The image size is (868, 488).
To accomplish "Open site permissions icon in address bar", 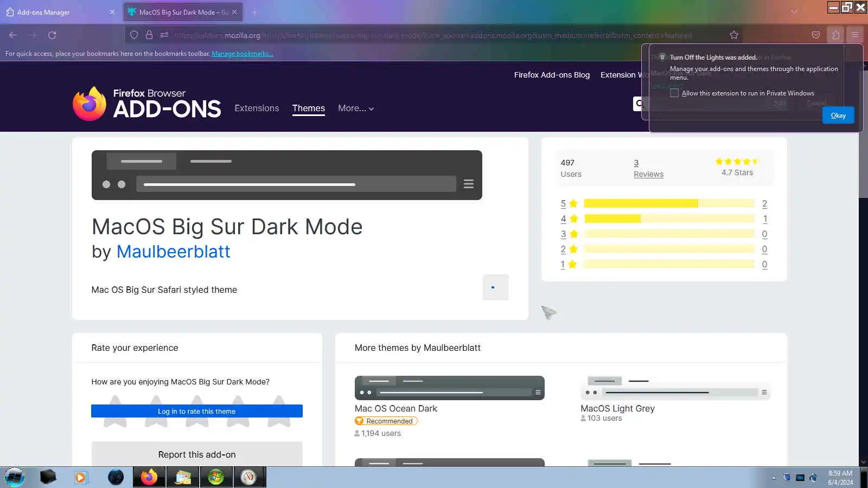I will (164, 35).
